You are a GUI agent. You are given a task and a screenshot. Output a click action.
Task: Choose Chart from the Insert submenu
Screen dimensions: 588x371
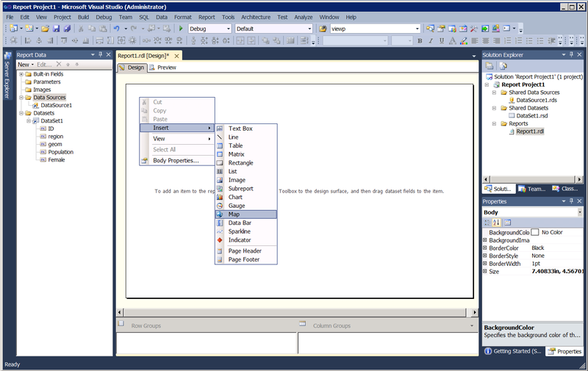tap(246, 197)
